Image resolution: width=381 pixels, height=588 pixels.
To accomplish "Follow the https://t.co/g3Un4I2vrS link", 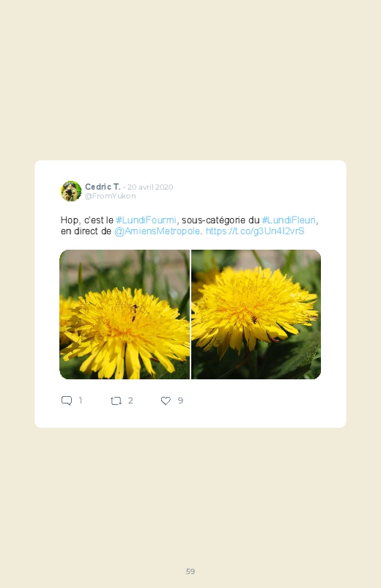I will click(x=255, y=231).
